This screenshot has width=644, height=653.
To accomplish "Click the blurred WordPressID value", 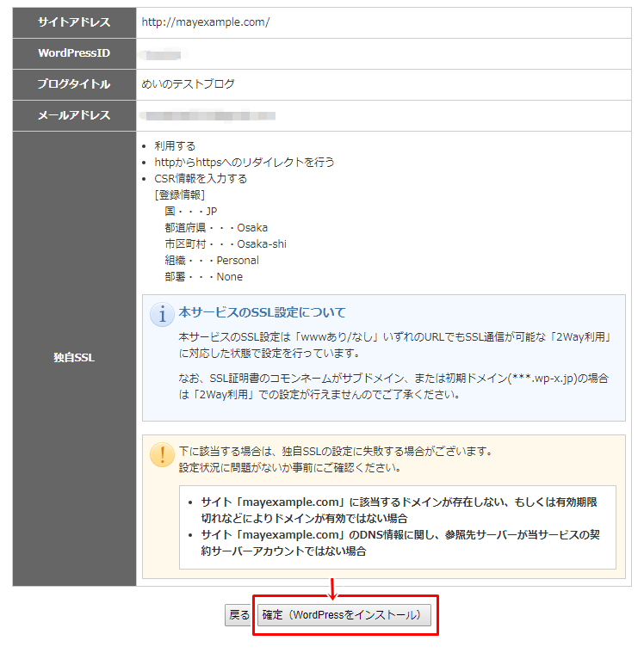I will [x=162, y=54].
